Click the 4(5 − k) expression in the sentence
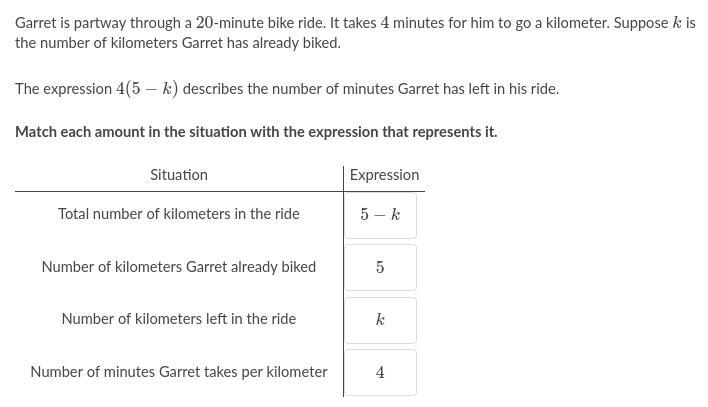The width and height of the screenshot is (708, 407). pyautogui.click(x=147, y=89)
